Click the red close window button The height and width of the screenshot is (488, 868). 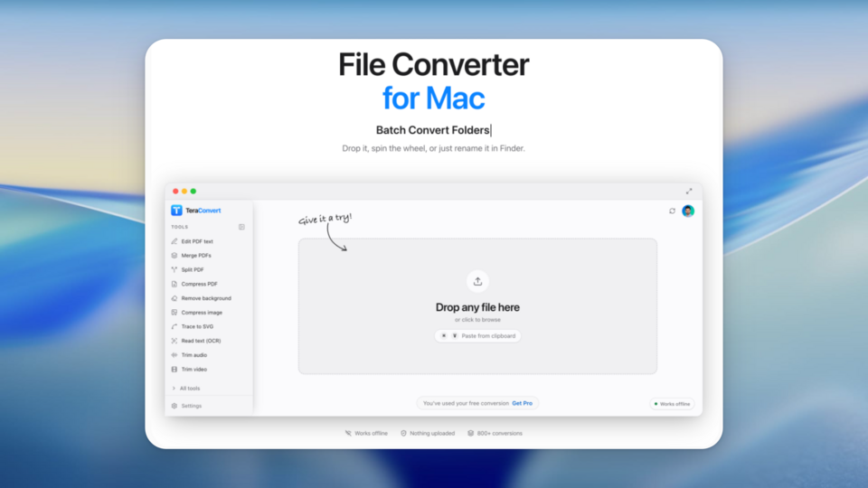[175, 192]
